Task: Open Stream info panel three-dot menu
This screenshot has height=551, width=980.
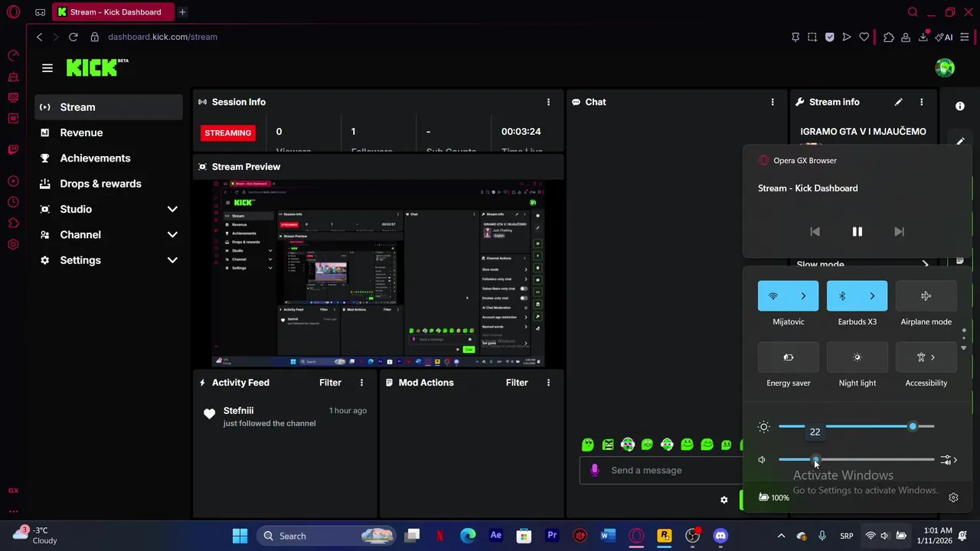Action: tap(921, 102)
